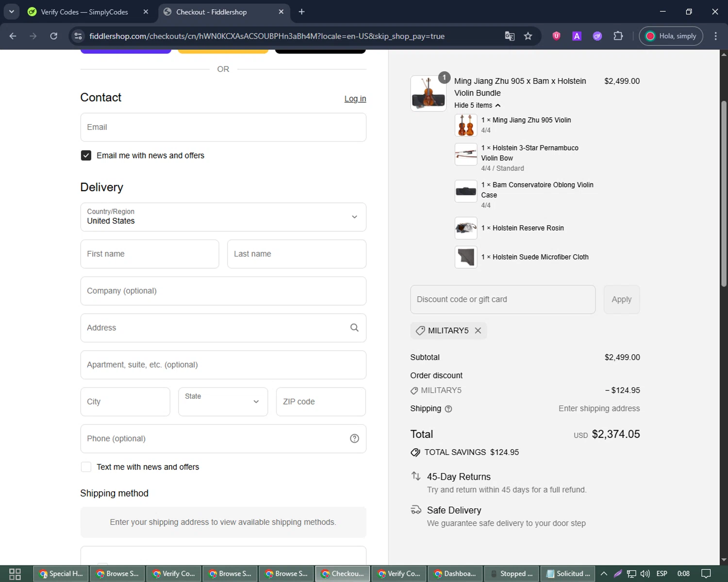Image resolution: width=728 pixels, height=582 pixels.
Task: Click the Suede Microfiber Cloth thumbnail
Action: pyautogui.click(x=466, y=257)
